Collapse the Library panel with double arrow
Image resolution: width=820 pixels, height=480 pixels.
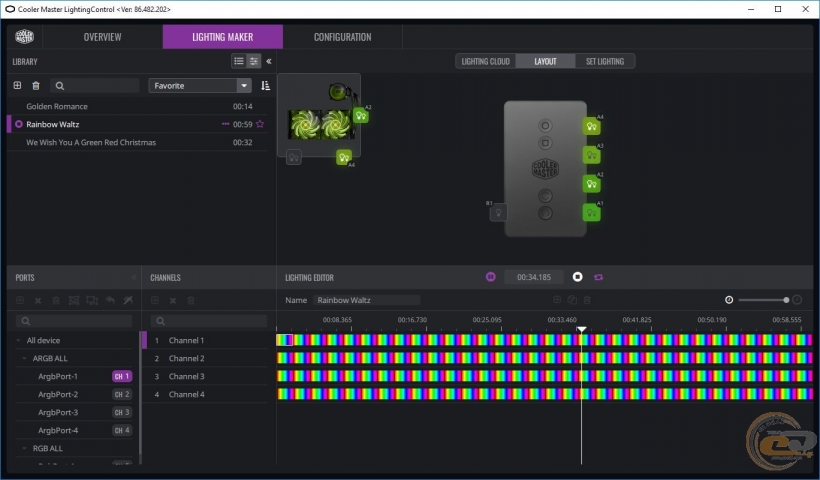coord(269,61)
